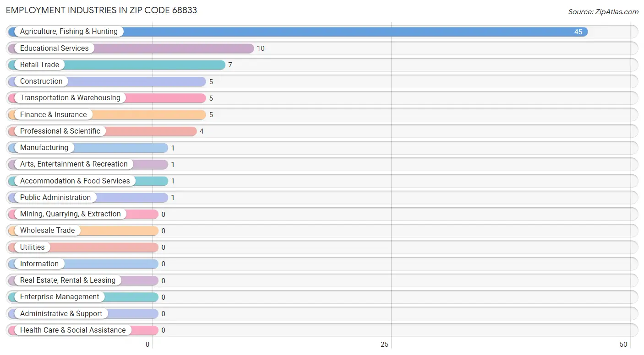
Task: Click the Source: ZipAtlas.com text
Action: [603, 12]
